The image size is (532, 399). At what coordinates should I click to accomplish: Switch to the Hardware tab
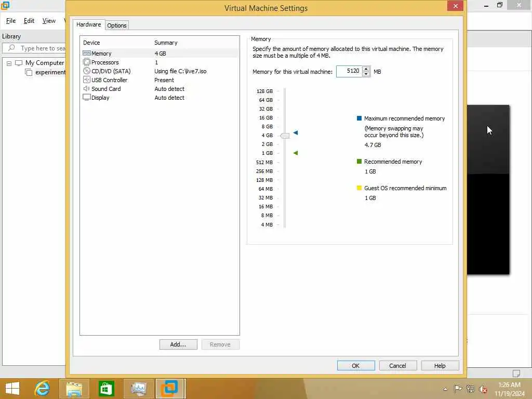tap(88, 24)
